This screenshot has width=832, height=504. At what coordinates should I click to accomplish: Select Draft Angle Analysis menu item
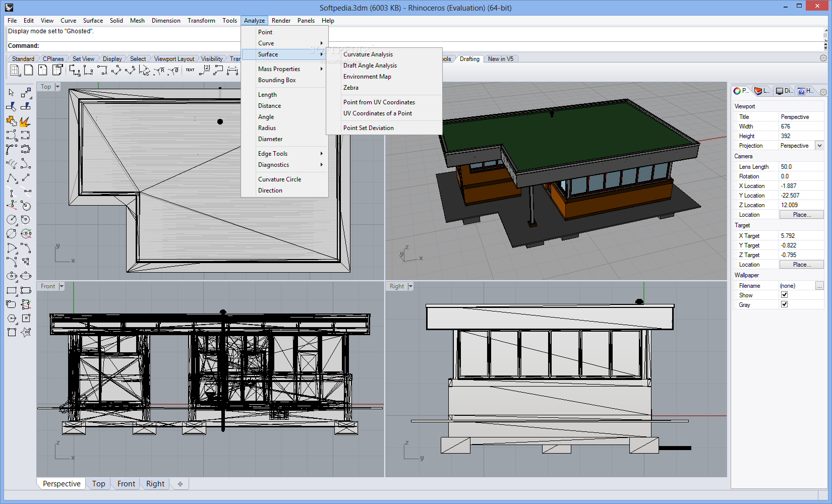pos(384,66)
